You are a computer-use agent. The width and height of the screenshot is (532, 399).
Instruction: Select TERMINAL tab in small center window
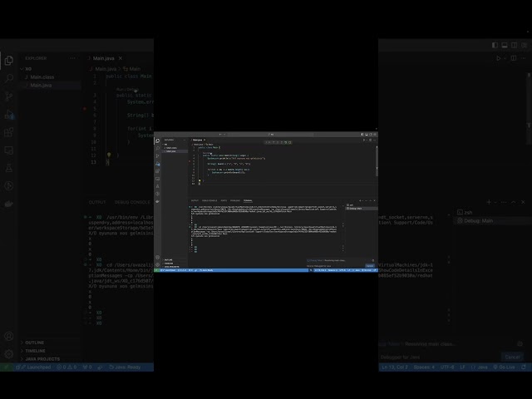pos(248,200)
